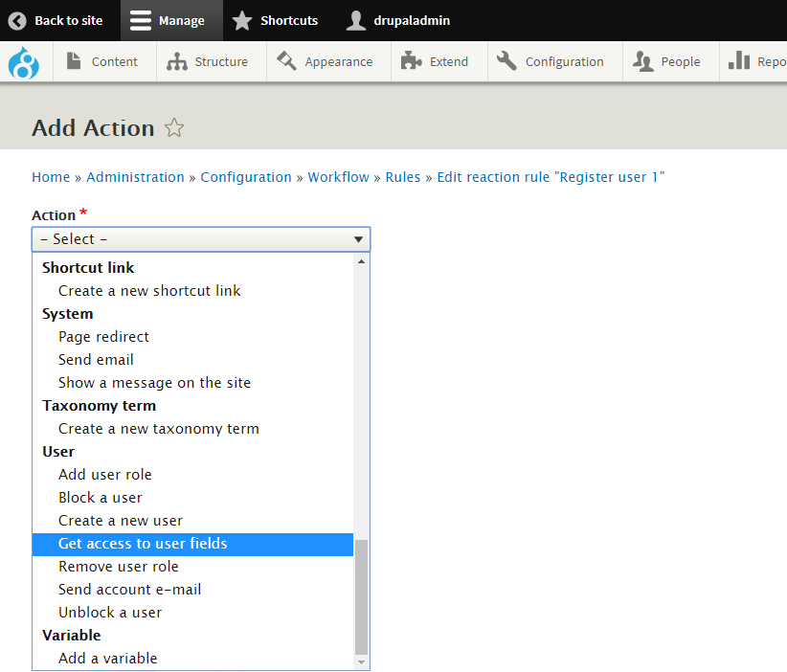Select 'Send email' from the action list
Screen dimensions: 787x672
(x=96, y=360)
